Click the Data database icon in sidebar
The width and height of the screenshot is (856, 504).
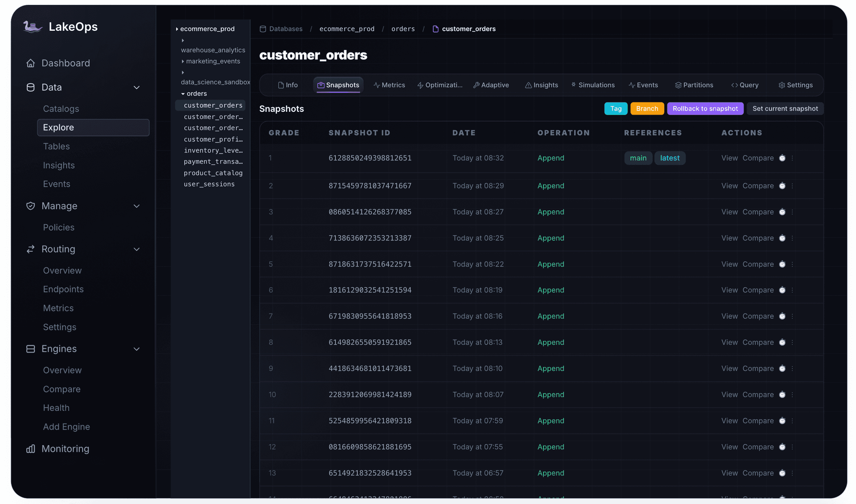30,87
